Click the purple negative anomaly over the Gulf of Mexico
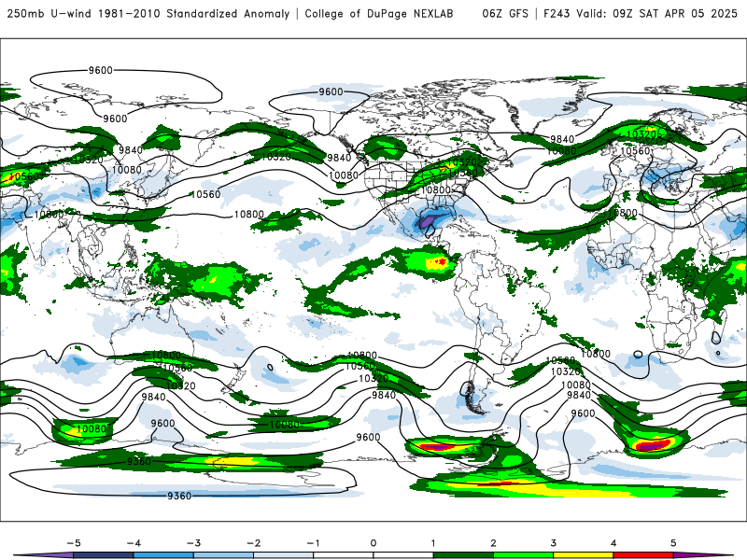The image size is (747, 560). 427,221
